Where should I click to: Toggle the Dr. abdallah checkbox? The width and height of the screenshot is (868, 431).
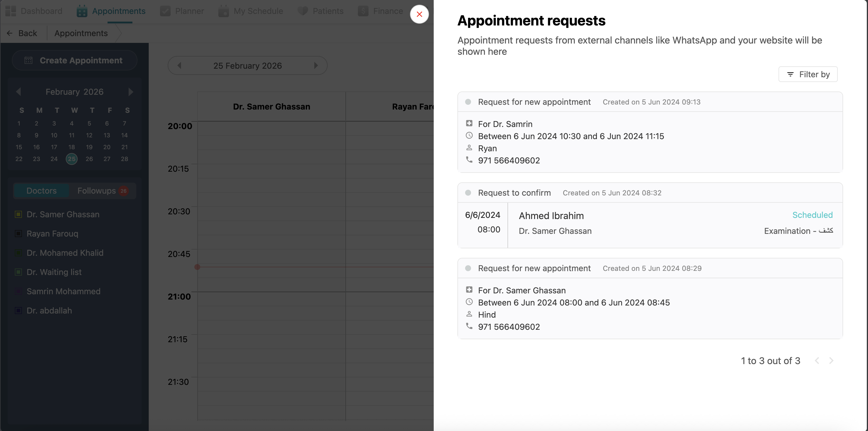click(19, 311)
